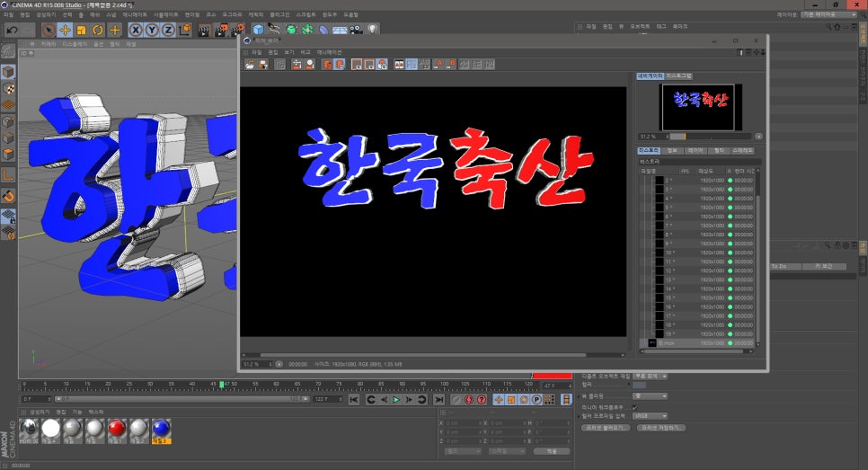Switch to Edges mode in left toolbar

coord(8,137)
